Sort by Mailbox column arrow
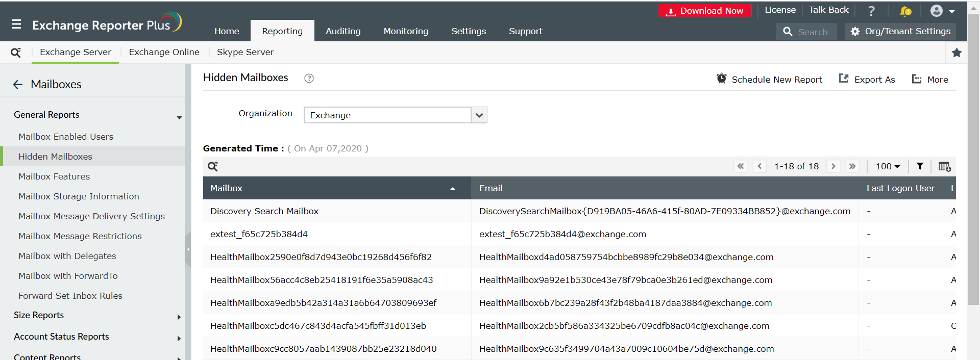 (453, 189)
